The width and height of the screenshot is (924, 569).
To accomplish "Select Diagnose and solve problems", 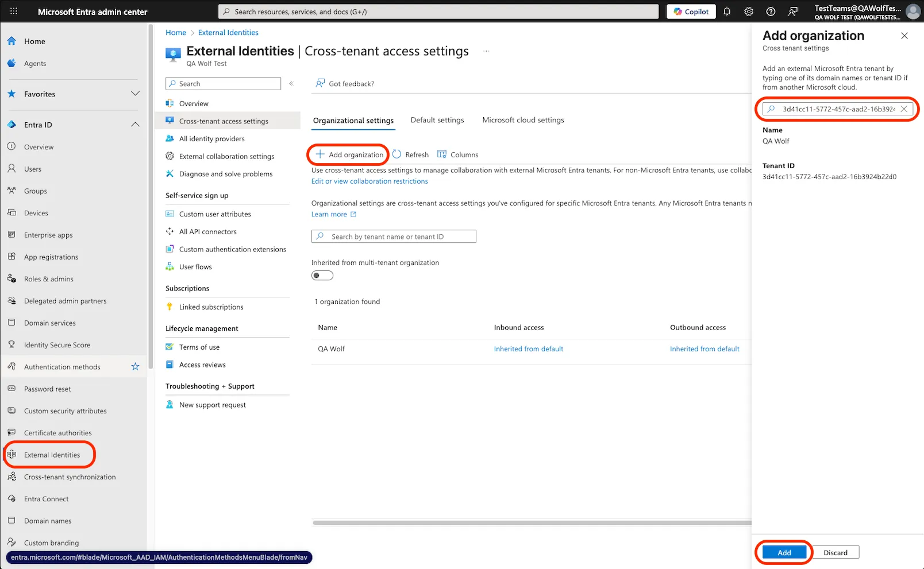I will point(226,174).
